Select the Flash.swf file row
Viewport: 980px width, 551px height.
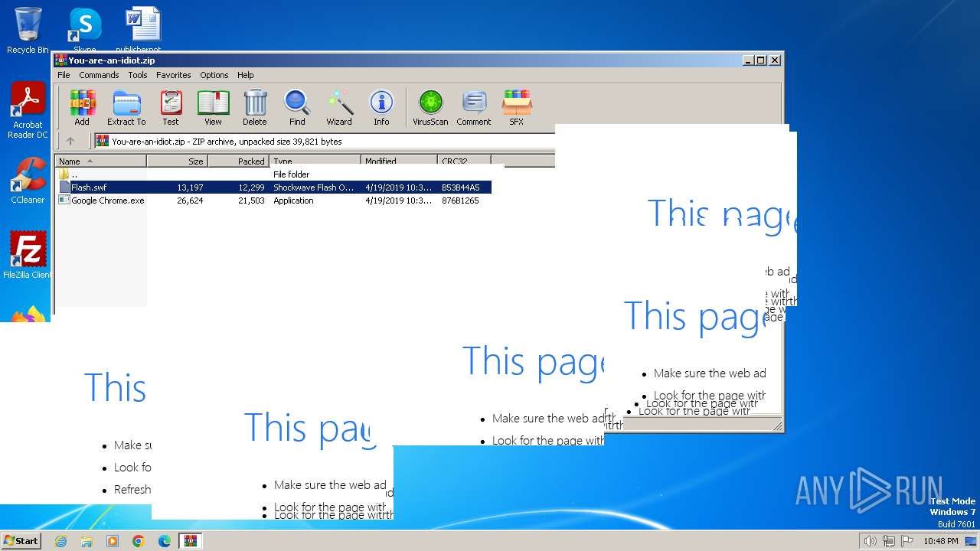tap(273, 187)
